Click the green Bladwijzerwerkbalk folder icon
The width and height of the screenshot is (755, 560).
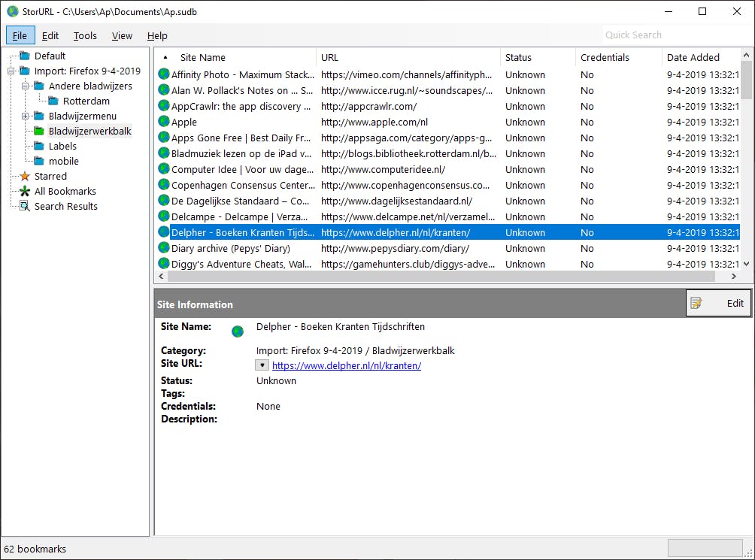coord(39,131)
